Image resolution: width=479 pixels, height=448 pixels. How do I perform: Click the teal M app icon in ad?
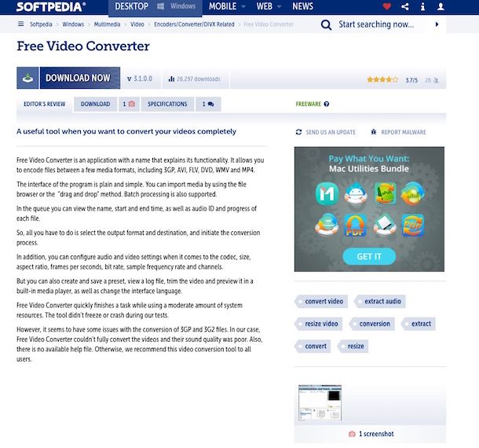[x=327, y=194]
